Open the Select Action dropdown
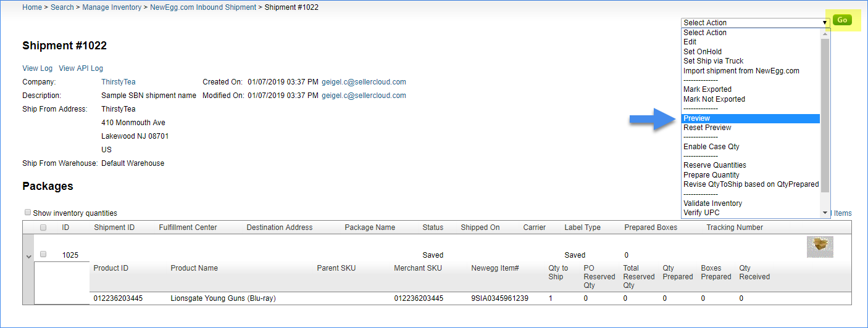 [x=755, y=23]
